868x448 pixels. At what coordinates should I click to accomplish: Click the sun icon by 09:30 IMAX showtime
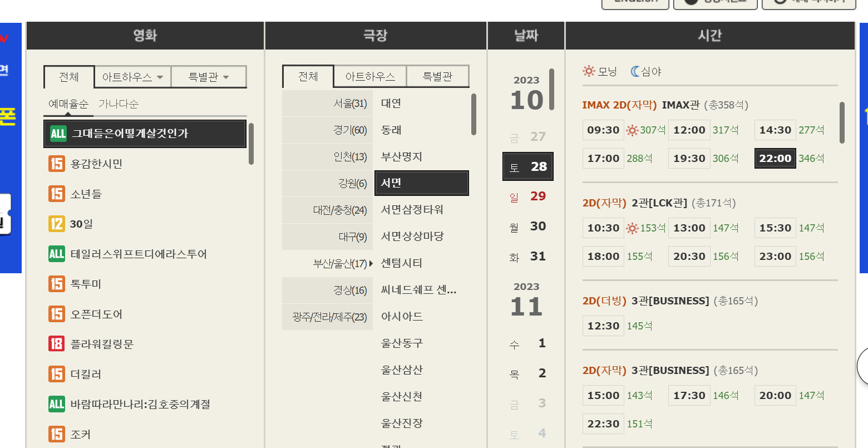[632, 130]
